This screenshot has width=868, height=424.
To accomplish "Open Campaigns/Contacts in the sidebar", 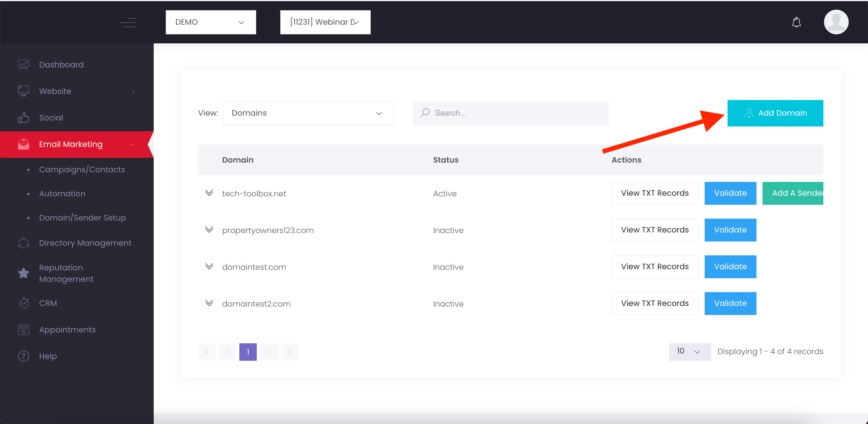I will [x=82, y=170].
